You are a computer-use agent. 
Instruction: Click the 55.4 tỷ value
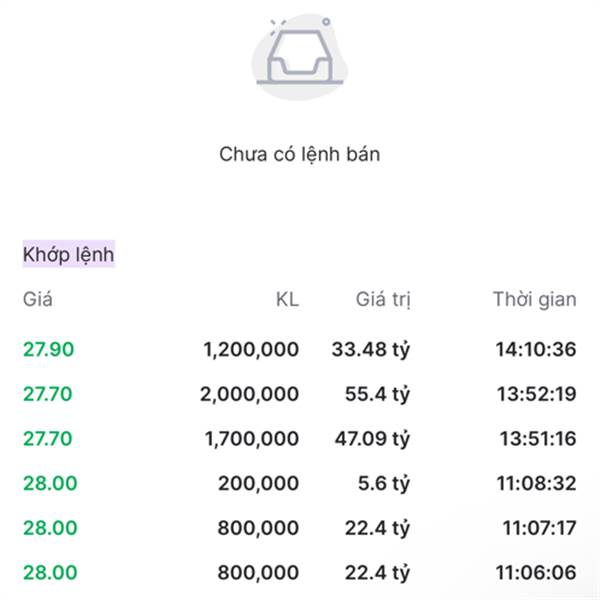click(377, 394)
